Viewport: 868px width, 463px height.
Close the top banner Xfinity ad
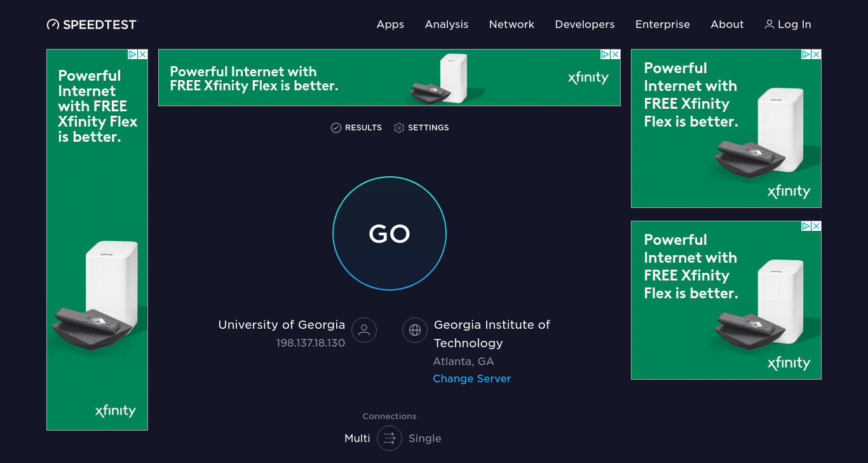coord(615,55)
